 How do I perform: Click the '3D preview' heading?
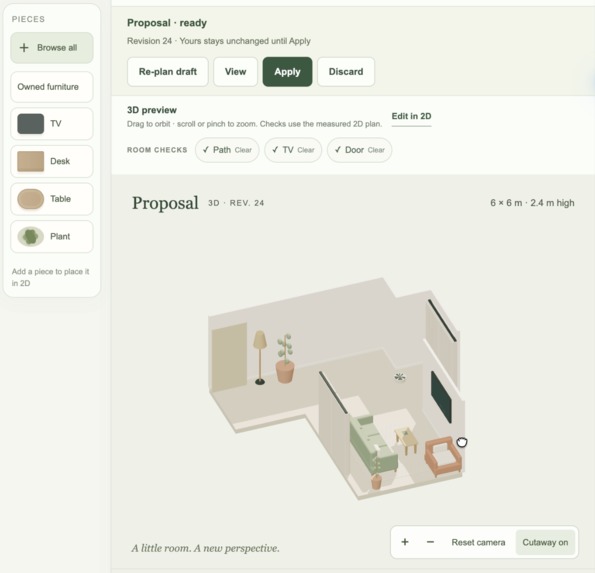152,110
